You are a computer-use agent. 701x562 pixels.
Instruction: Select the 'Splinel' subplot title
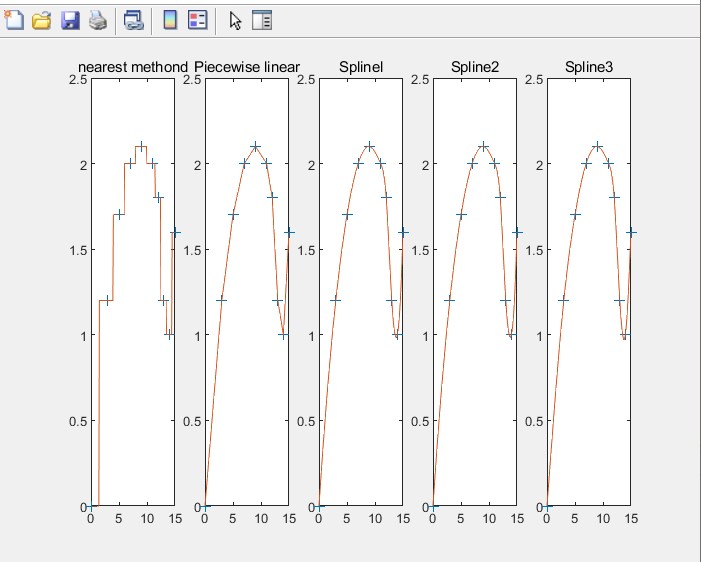click(x=361, y=67)
